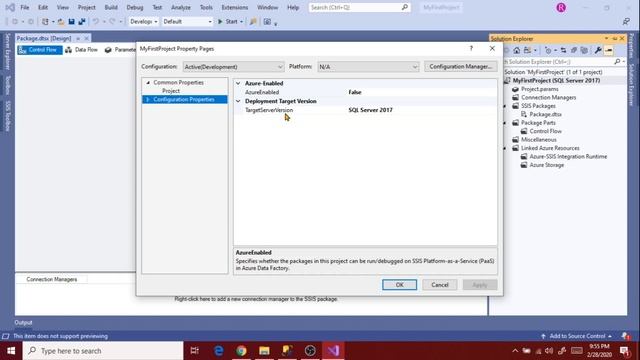Click the Configuration Manager button
The height and width of the screenshot is (360, 640).
click(x=460, y=67)
